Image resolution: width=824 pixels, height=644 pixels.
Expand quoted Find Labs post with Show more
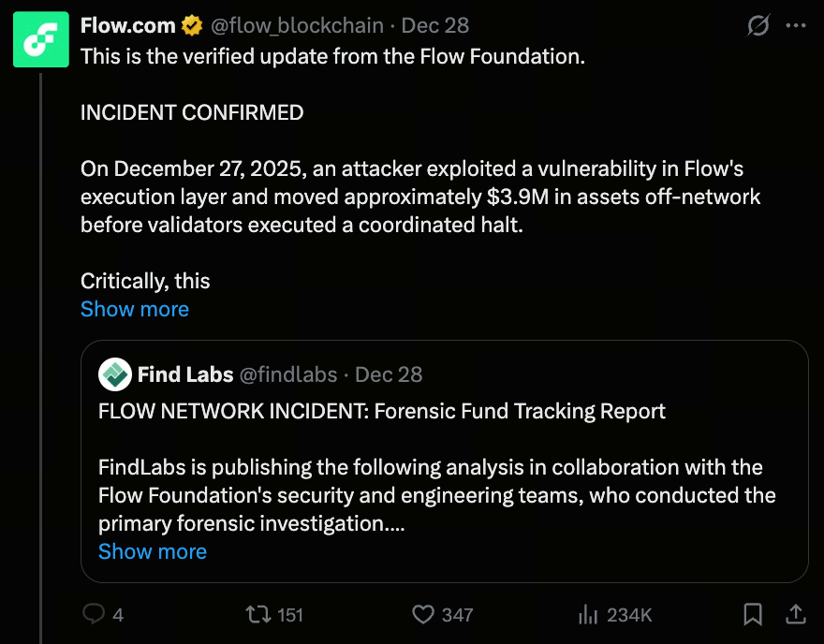coord(153,551)
